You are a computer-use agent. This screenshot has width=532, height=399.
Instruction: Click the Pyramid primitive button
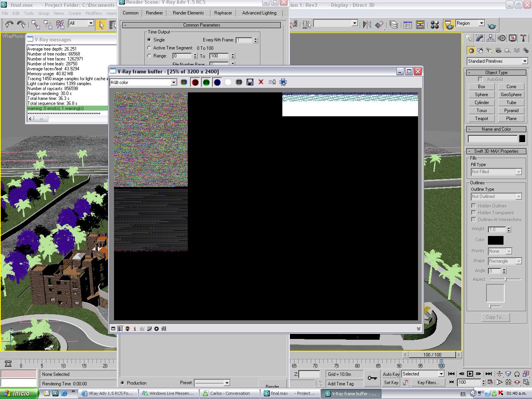click(x=511, y=111)
